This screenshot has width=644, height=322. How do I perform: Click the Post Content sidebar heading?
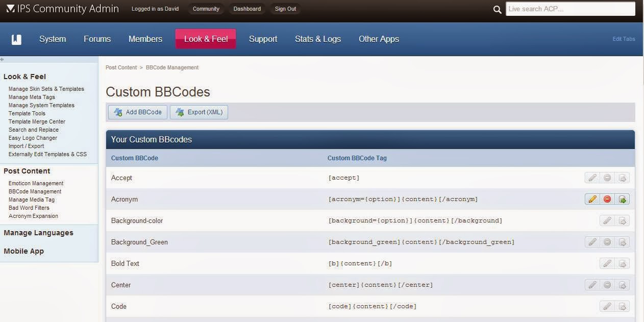point(27,171)
